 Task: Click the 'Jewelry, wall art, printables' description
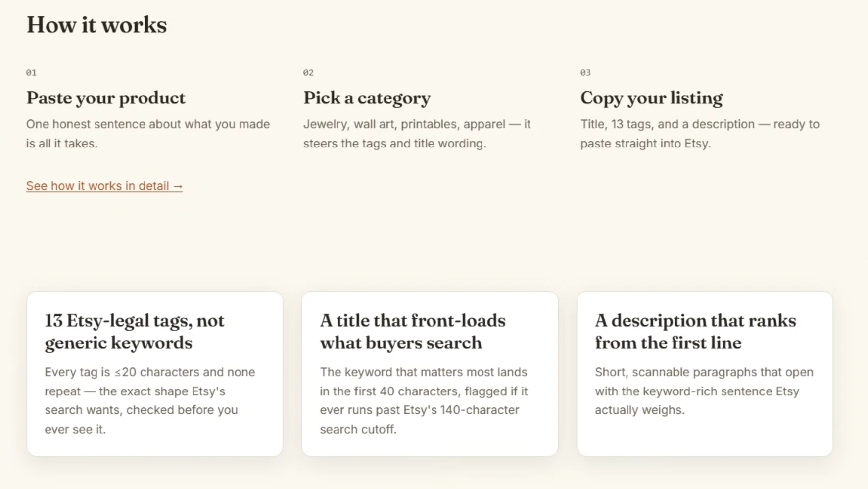pos(417,134)
